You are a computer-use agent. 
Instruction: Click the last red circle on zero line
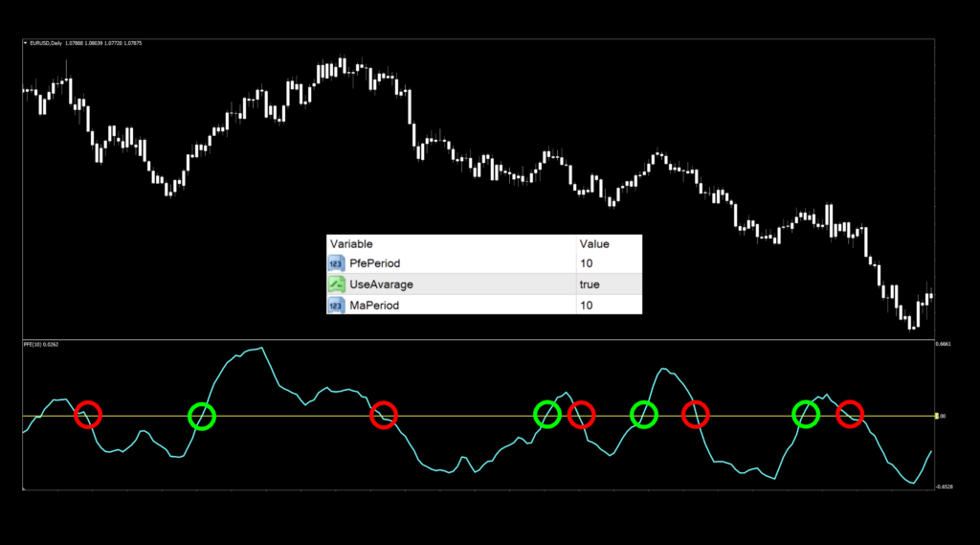pos(850,414)
